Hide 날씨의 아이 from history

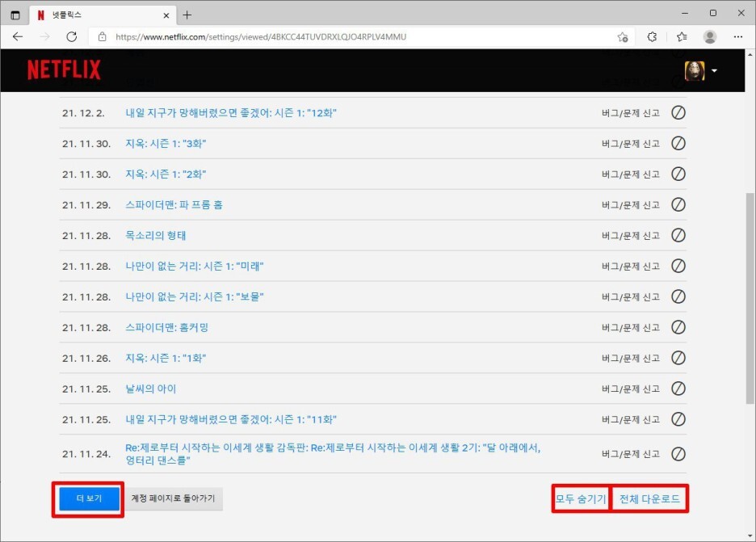coord(678,389)
